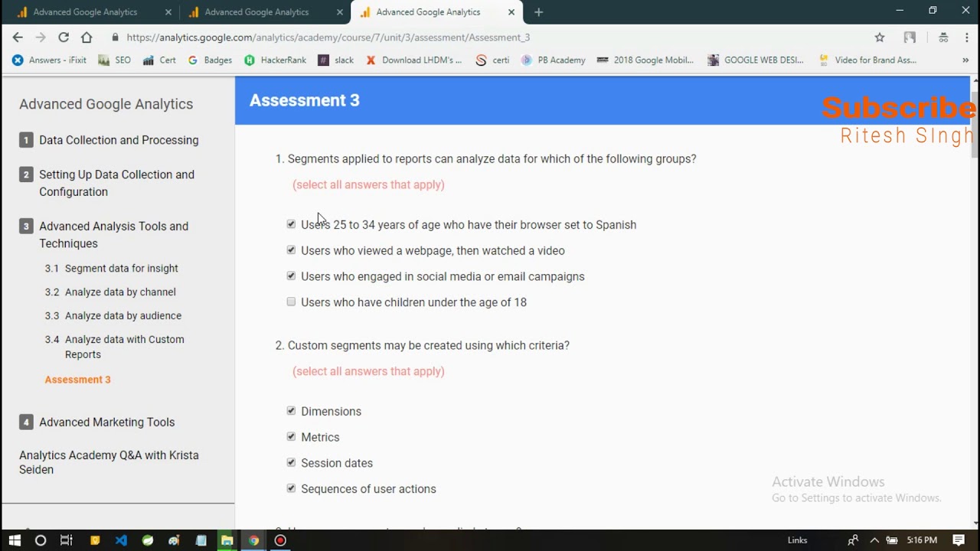This screenshot has width=980, height=551.
Task: Click the grey extension icon beside star
Action: pyautogui.click(x=910, y=37)
